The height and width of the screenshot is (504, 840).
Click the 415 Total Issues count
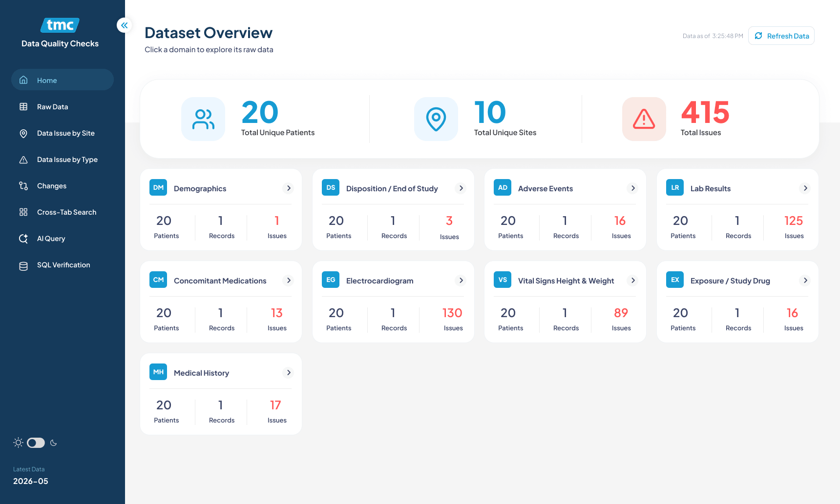point(705,112)
